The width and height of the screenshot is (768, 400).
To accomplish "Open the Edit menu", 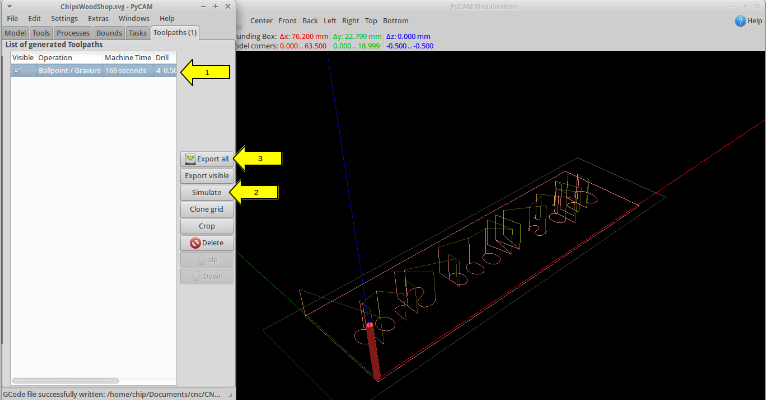I will [x=34, y=19].
